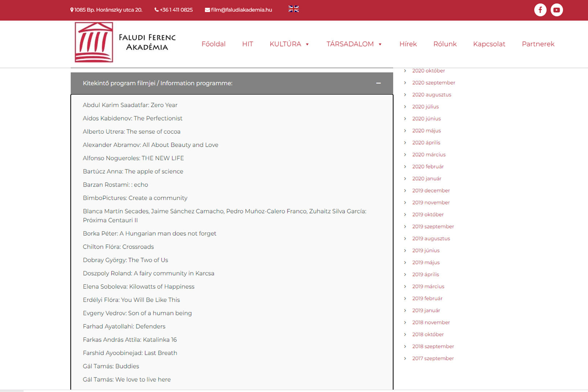The width and height of the screenshot is (588, 392).
Task: Open the 2020 október archive
Action: pyautogui.click(x=428, y=71)
